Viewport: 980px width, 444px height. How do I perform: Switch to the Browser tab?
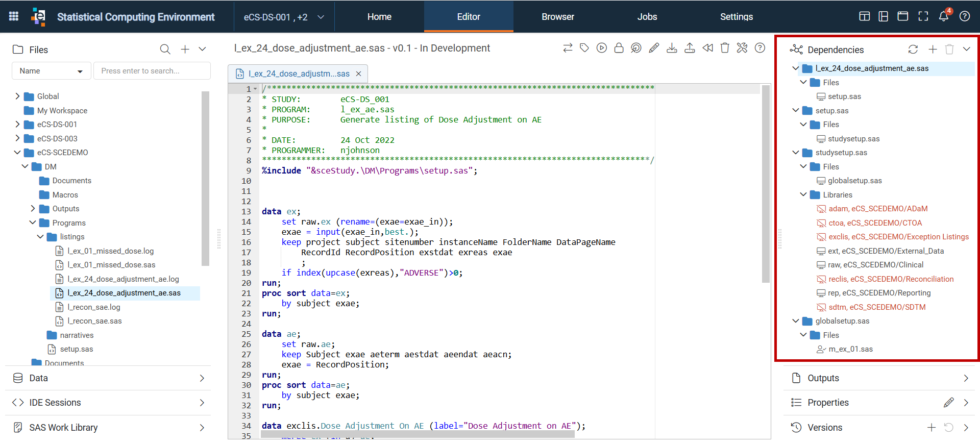(x=558, y=17)
